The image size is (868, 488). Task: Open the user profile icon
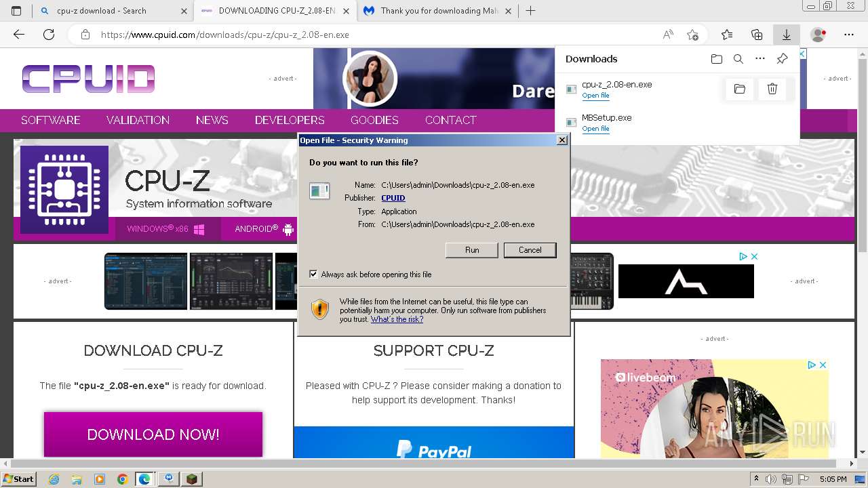818,35
